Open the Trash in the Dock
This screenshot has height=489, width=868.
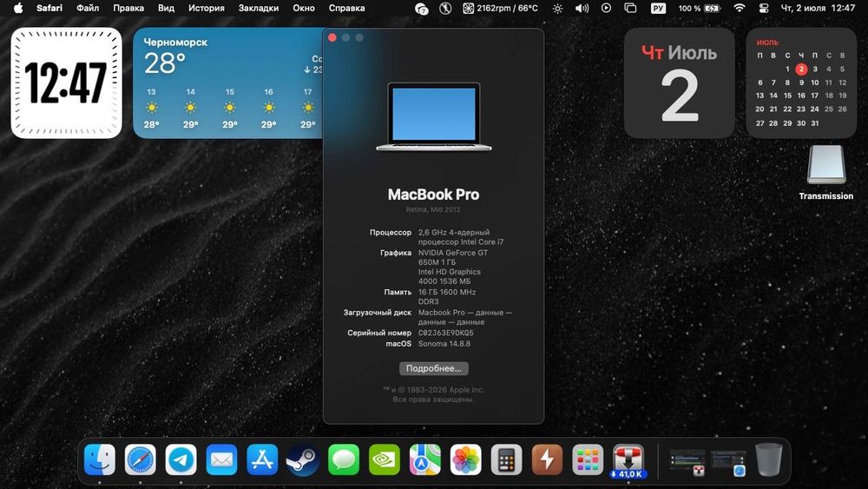[769, 459]
